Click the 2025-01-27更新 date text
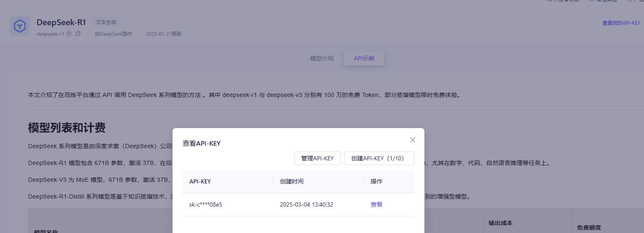The width and height of the screenshot is (644, 233). [164, 34]
